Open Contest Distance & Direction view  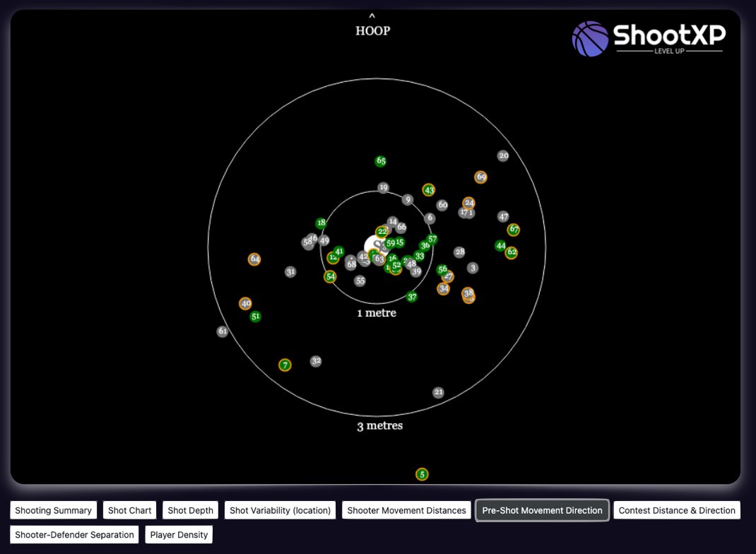(677, 510)
